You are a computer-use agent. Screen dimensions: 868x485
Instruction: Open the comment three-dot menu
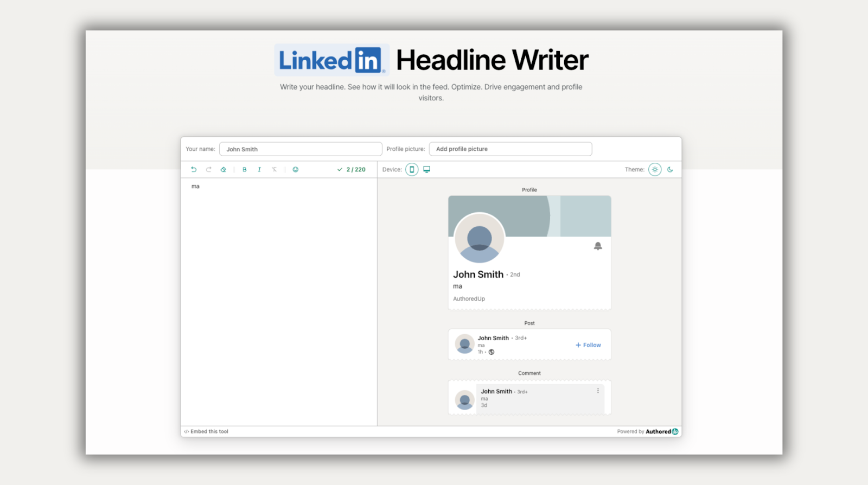tap(598, 391)
